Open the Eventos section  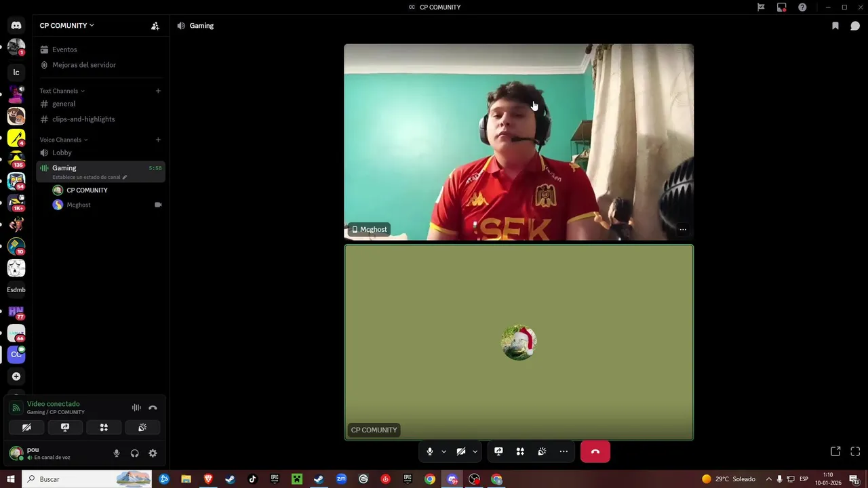[x=100, y=49]
